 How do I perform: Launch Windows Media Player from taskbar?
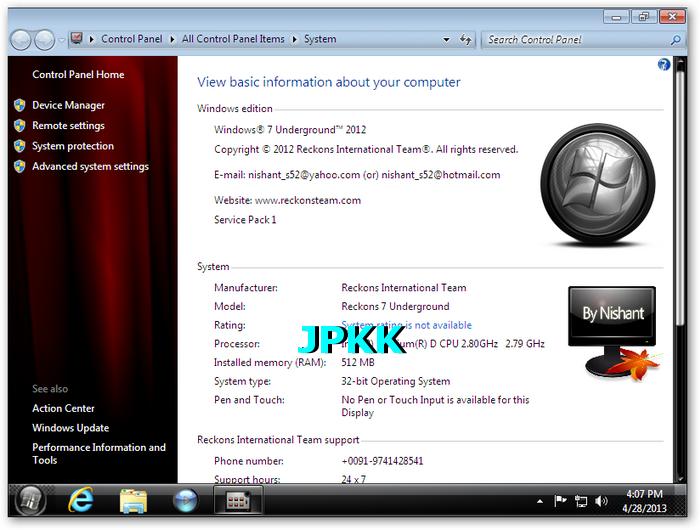(x=185, y=501)
